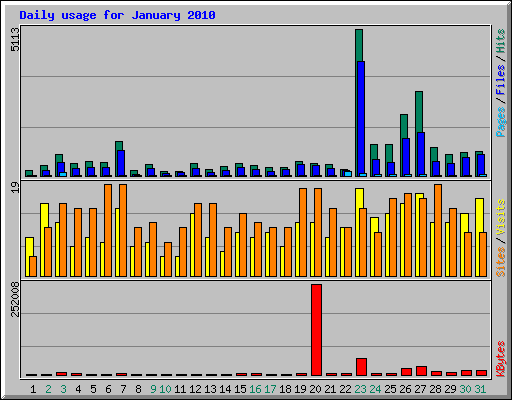Click green day label '3' on the x-axis
The height and width of the screenshot is (400, 512).
pyautogui.click(x=63, y=389)
